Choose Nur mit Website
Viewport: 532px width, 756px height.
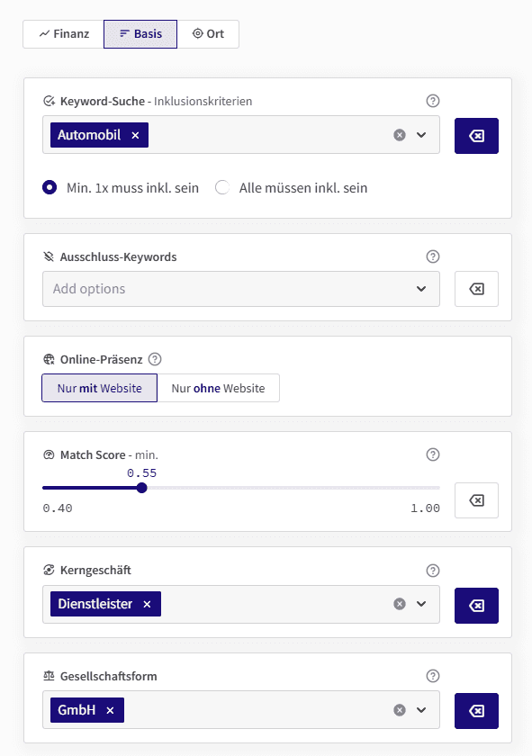point(99,388)
